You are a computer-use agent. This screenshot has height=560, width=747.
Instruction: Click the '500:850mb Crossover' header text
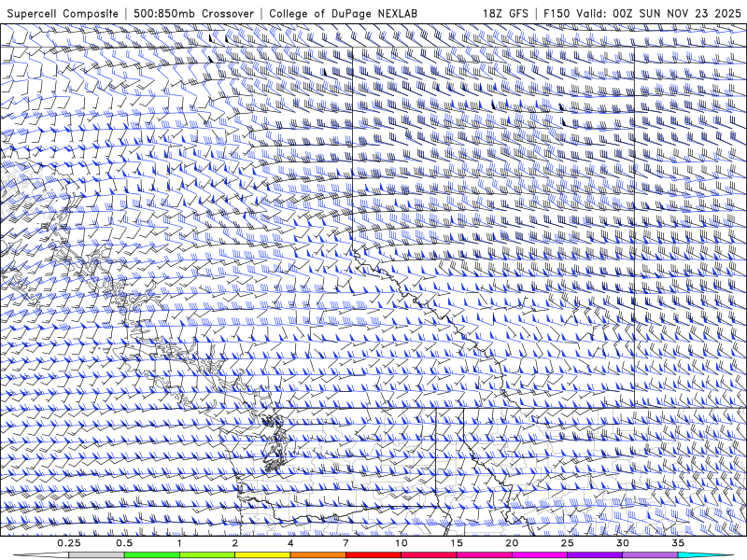193,13
